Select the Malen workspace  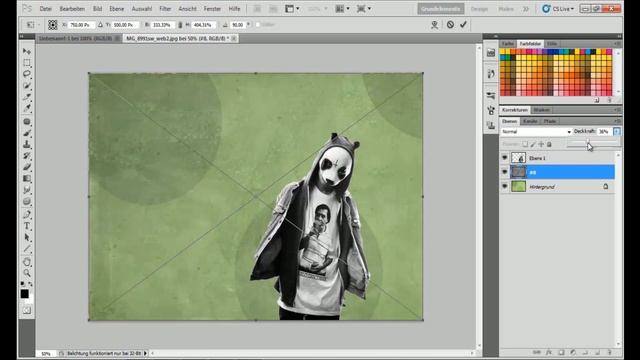(506, 9)
